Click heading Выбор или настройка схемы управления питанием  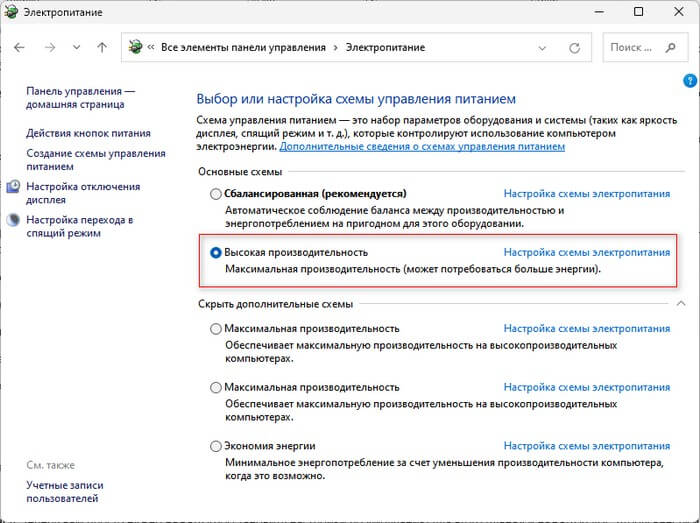tap(356, 99)
